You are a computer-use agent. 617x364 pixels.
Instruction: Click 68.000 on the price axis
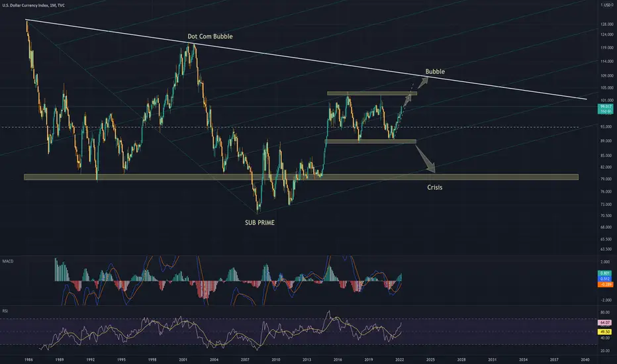[606, 227]
